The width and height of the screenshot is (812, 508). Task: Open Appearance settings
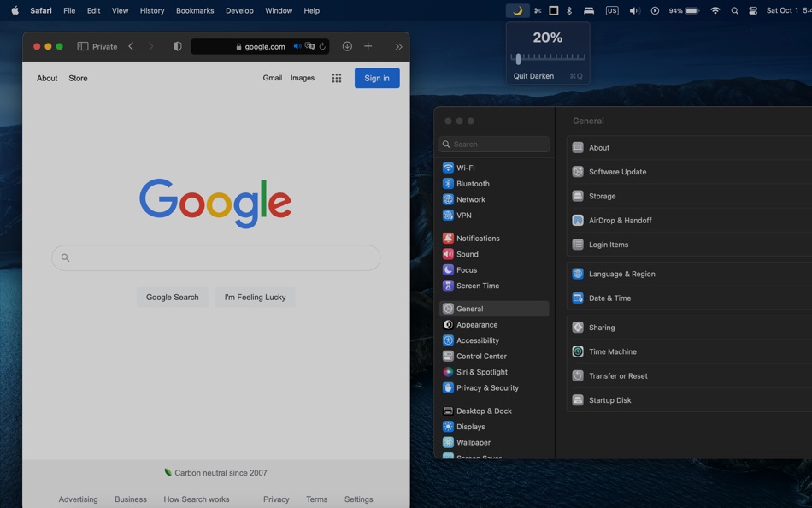(493, 324)
